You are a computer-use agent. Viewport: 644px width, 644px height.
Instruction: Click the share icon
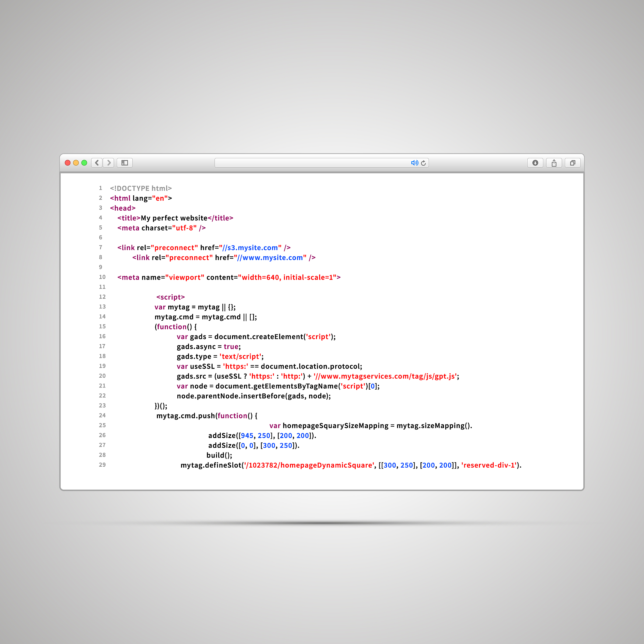(x=554, y=163)
